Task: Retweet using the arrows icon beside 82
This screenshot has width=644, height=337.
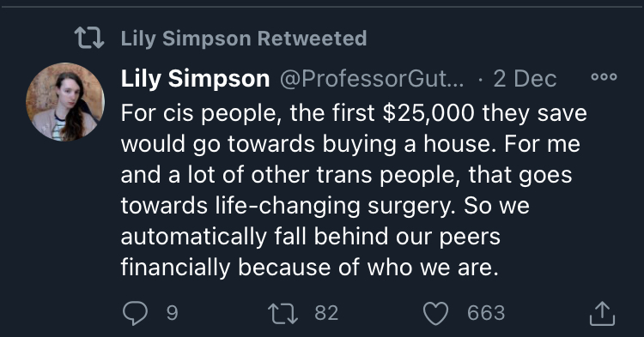Action: (x=283, y=314)
